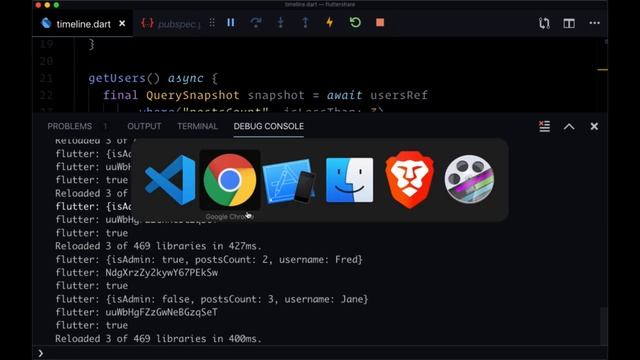640x360 pixels.
Task: Click the await keyword in line 22
Action: 344,95
